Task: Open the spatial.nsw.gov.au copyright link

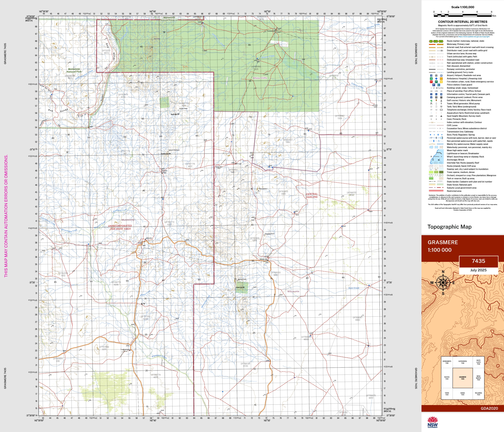Action: [474, 37]
